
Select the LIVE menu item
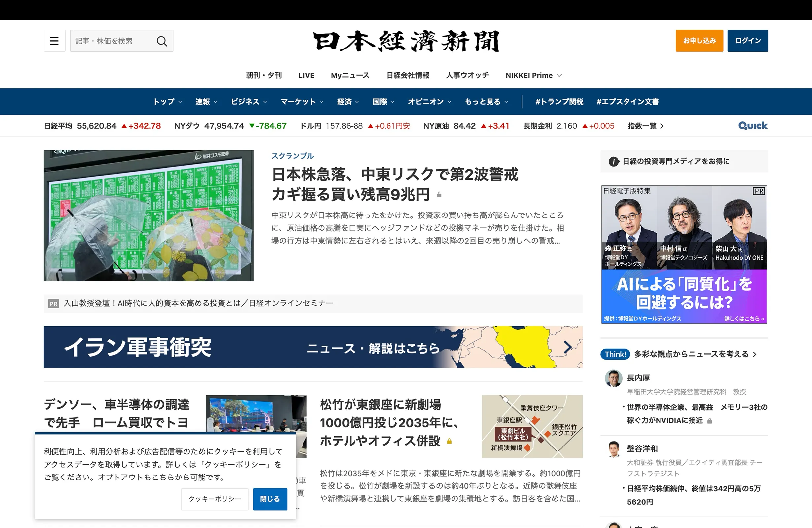[x=306, y=75]
